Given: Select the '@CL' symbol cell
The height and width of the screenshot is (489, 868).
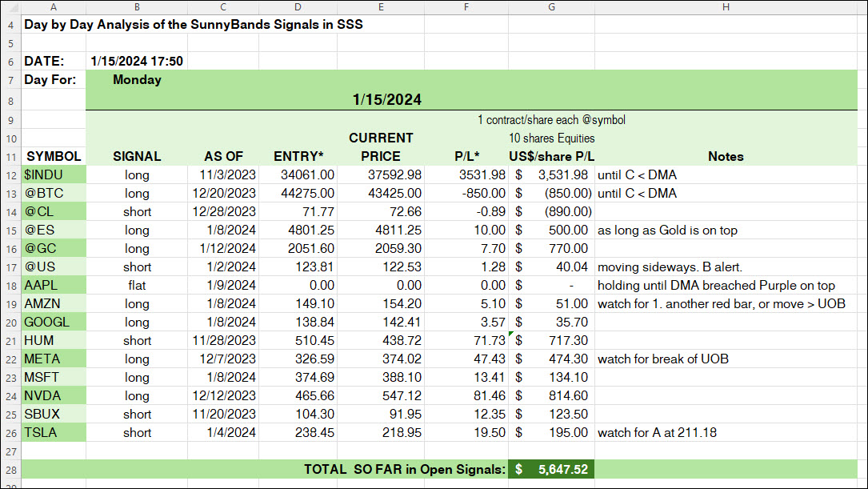Looking at the screenshot, I should coord(53,211).
